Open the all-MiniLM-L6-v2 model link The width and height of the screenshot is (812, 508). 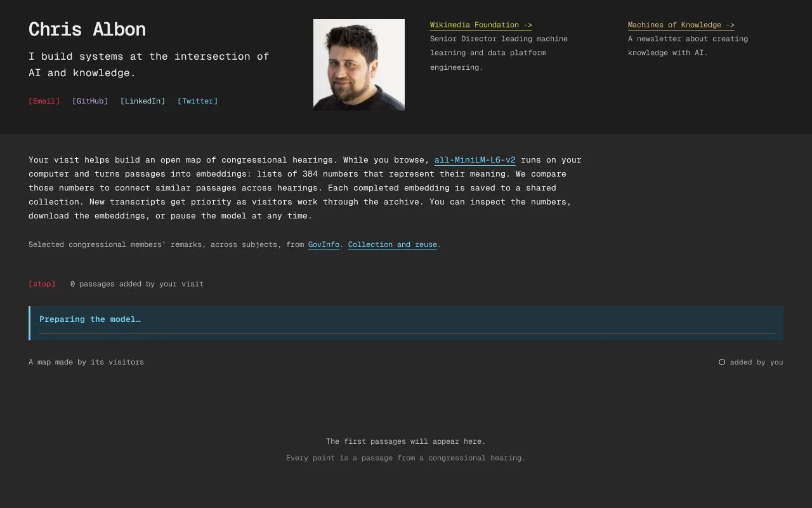[475, 160]
